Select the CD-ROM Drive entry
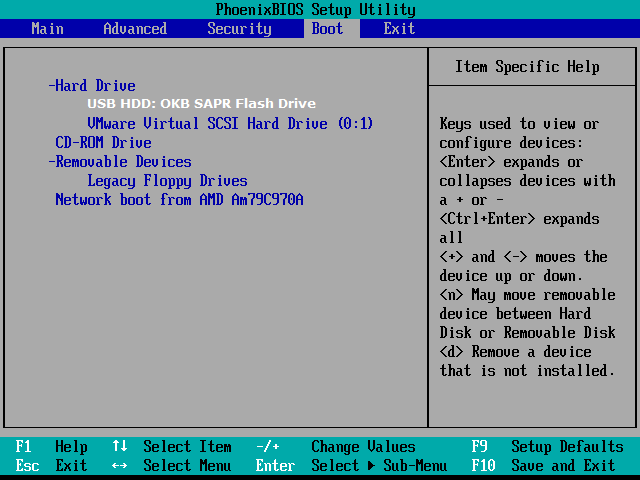This screenshot has width=640, height=480. point(103,142)
